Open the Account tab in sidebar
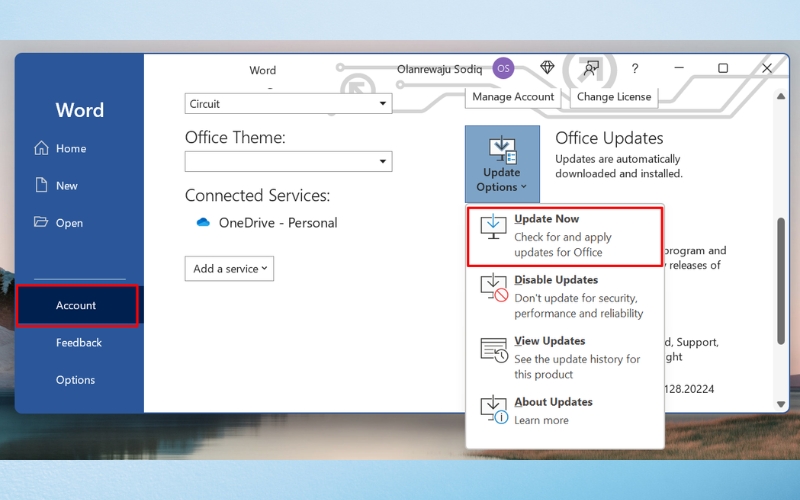The height and width of the screenshot is (500, 800). tap(77, 306)
